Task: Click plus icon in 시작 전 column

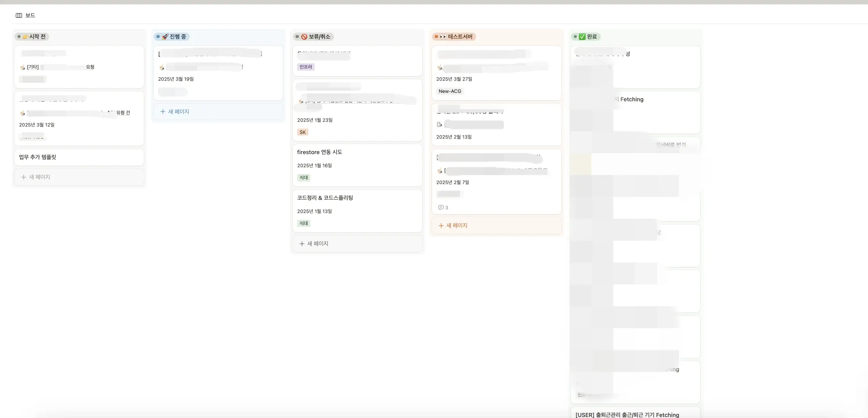Action: [x=24, y=177]
